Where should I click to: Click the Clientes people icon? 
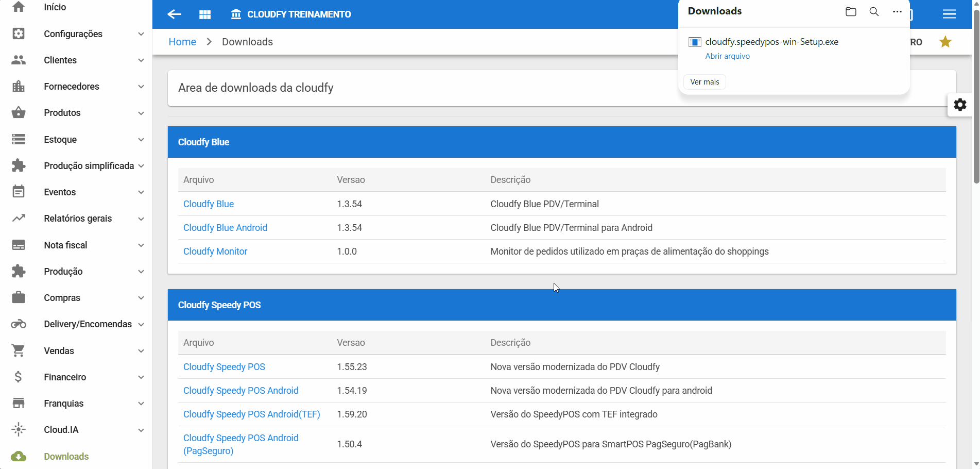tap(19, 60)
